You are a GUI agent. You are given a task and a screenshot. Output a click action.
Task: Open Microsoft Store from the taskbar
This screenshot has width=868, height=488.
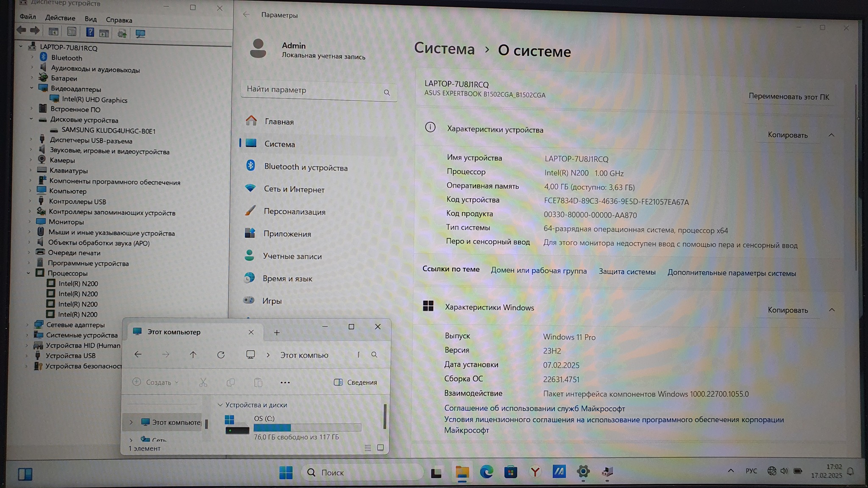click(x=510, y=472)
